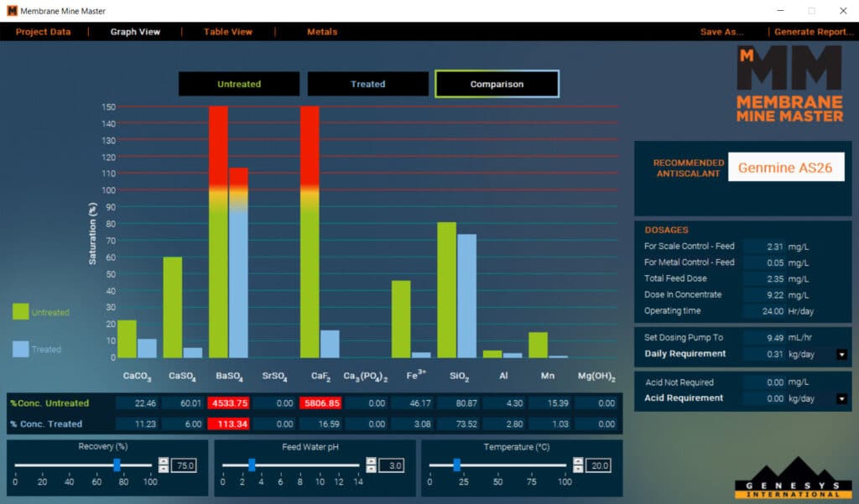Click the Mn untreated value 15.39
This screenshot has width=859, height=504.
pyautogui.click(x=549, y=403)
